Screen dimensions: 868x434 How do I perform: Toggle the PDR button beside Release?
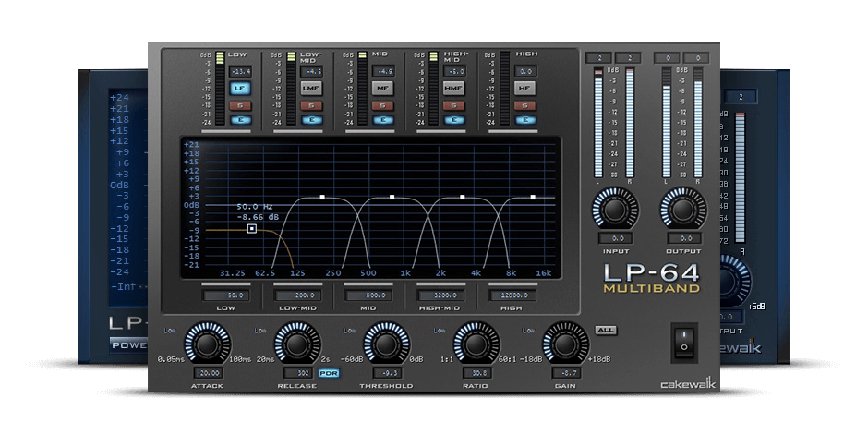tap(329, 373)
